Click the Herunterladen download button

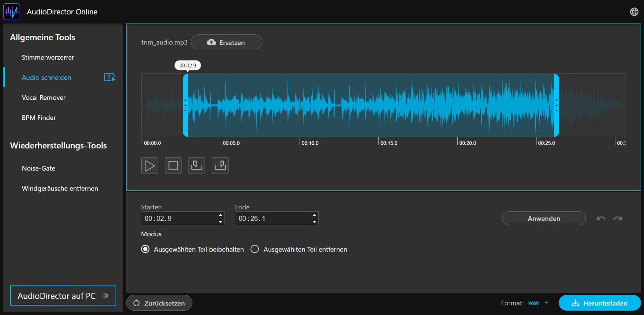(599, 303)
